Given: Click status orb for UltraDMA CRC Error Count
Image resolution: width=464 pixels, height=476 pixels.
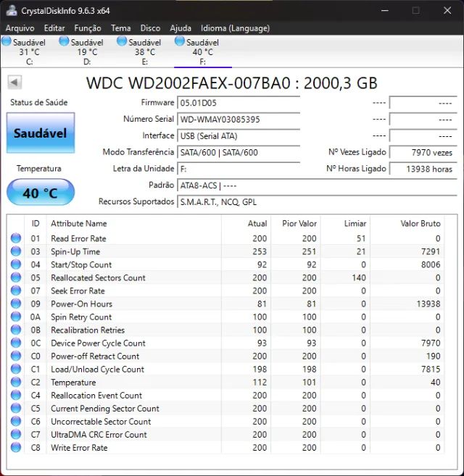Looking at the screenshot, I should pyautogui.click(x=16, y=434).
